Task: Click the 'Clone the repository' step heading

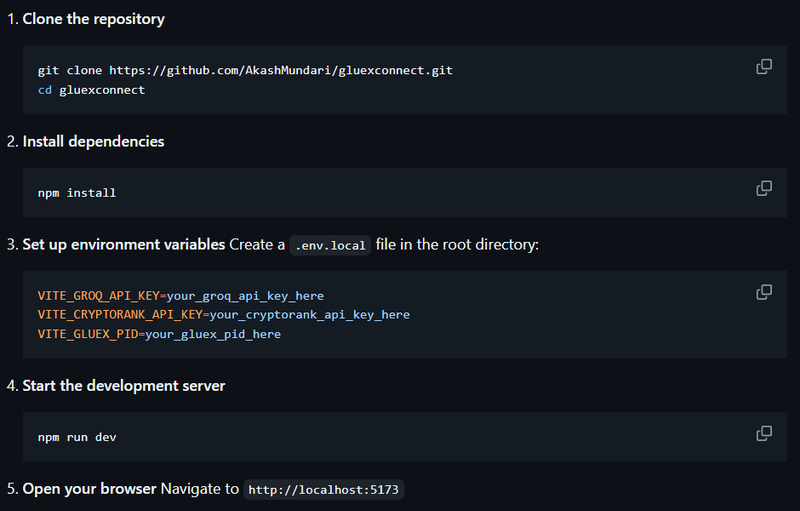Action: coord(93,19)
